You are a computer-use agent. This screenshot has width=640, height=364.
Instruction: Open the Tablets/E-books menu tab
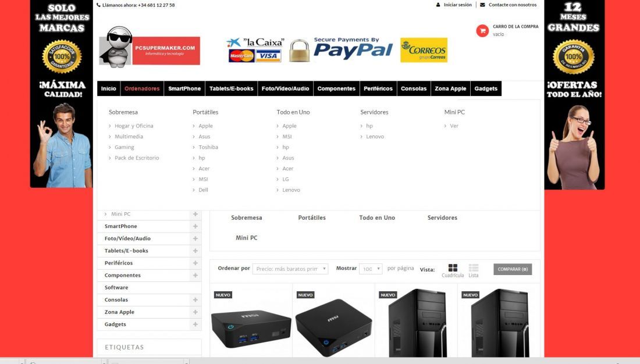232,88
